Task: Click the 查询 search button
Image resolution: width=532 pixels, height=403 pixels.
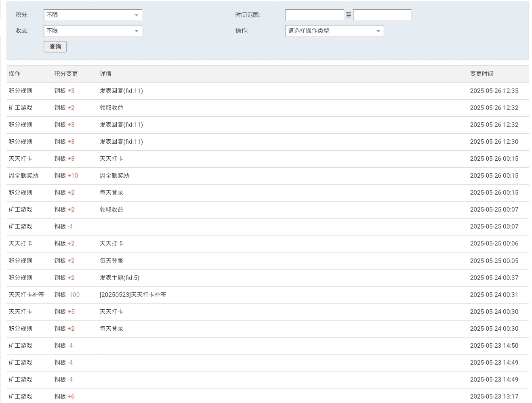Action: (55, 46)
